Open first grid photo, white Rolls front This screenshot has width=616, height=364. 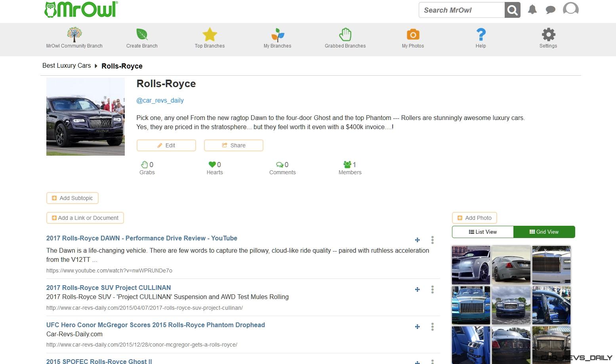pos(471,265)
